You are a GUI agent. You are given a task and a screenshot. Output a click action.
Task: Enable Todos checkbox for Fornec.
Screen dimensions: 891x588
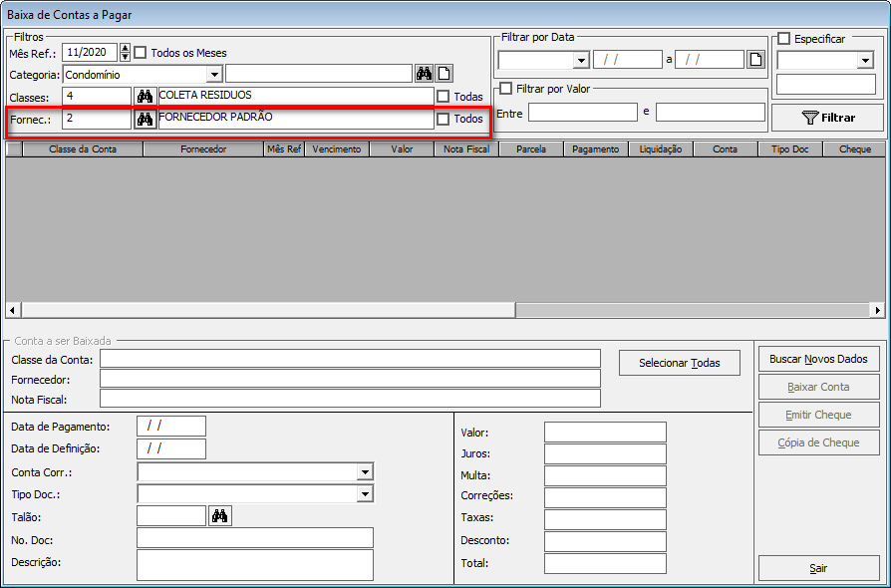tap(444, 119)
